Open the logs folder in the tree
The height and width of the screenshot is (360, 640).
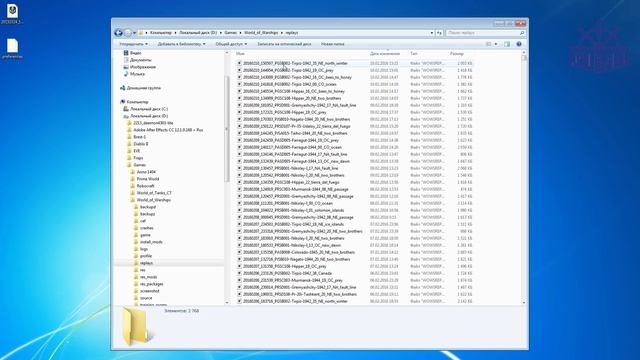(x=141, y=249)
